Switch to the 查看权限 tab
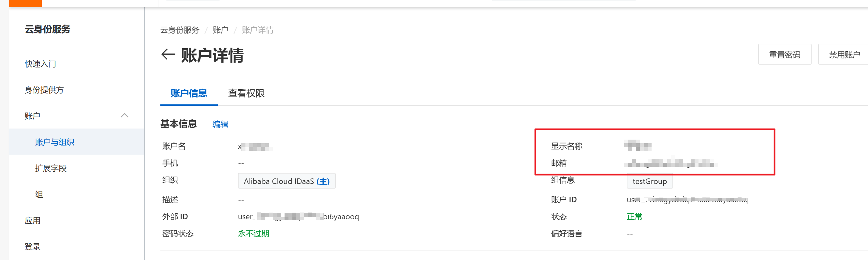 [246, 93]
